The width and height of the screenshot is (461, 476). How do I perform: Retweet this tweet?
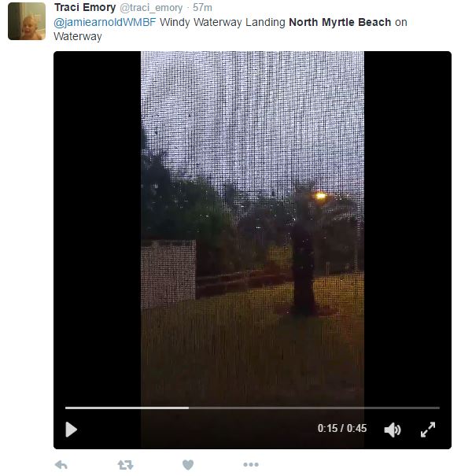(x=125, y=465)
